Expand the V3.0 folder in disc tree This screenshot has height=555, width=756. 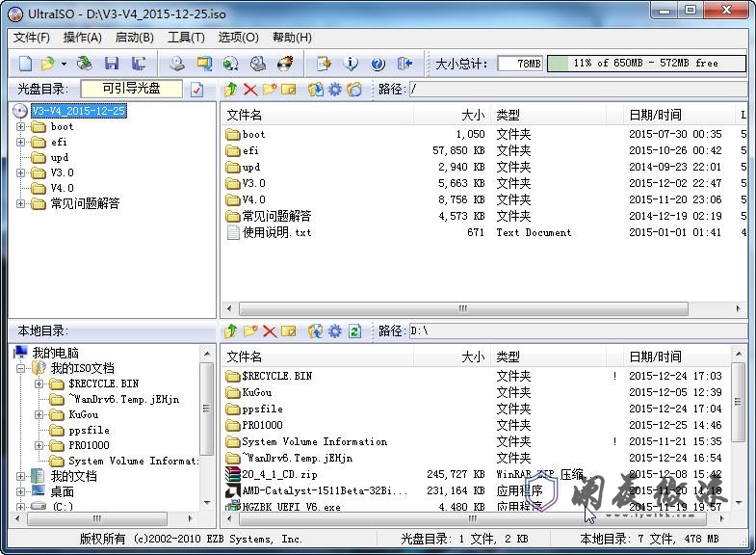click(20, 173)
